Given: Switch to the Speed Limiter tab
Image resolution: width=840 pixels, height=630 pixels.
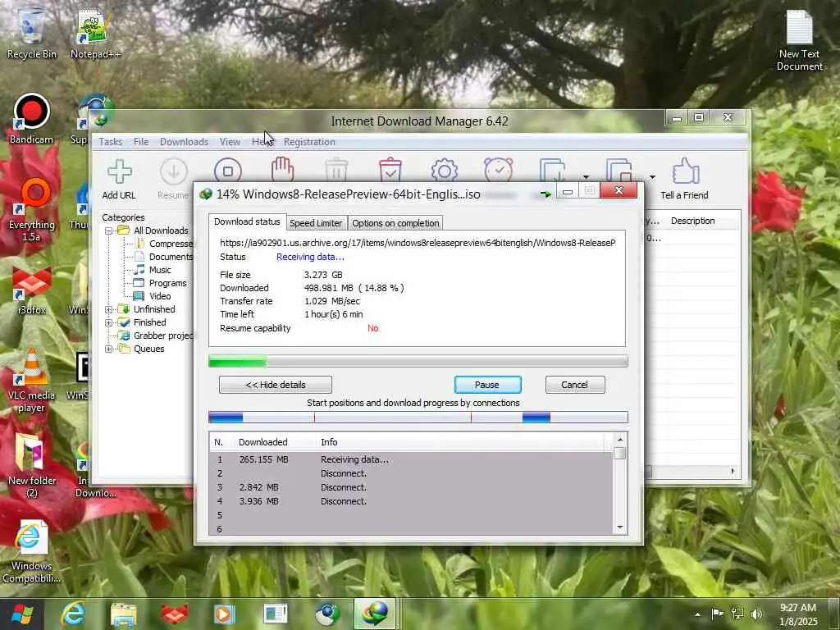Looking at the screenshot, I should click(x=316, y=223).
